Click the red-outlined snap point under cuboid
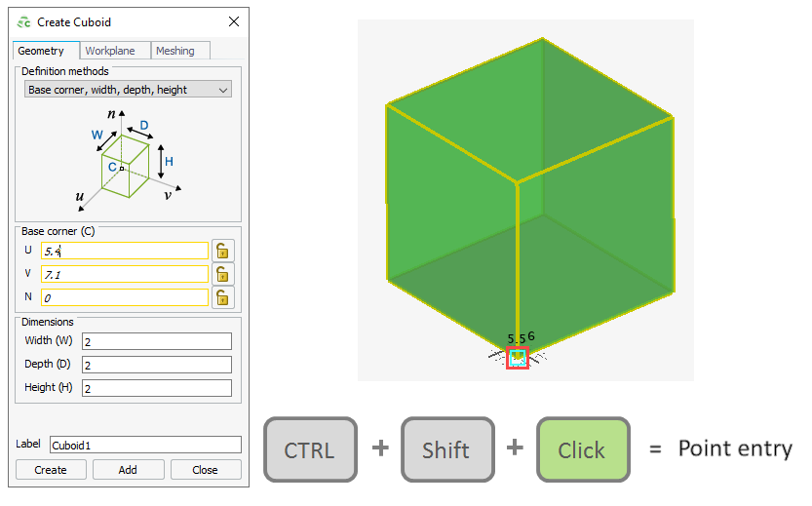The width and height of the screenshot is (812, 506). point(518,359)
